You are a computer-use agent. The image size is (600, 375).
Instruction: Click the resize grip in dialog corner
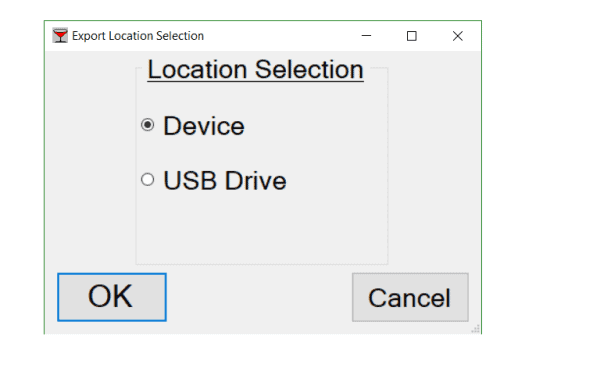(476, 329)
